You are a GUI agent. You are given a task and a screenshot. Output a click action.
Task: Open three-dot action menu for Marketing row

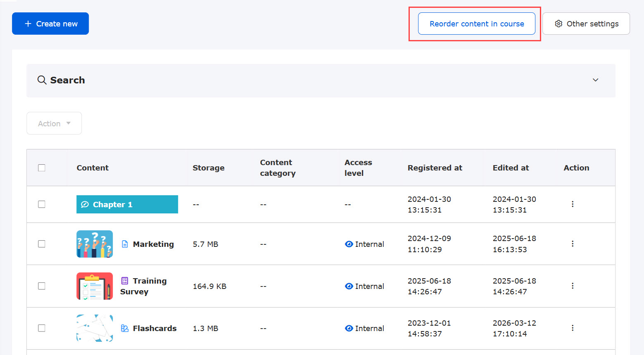[572, 244]
